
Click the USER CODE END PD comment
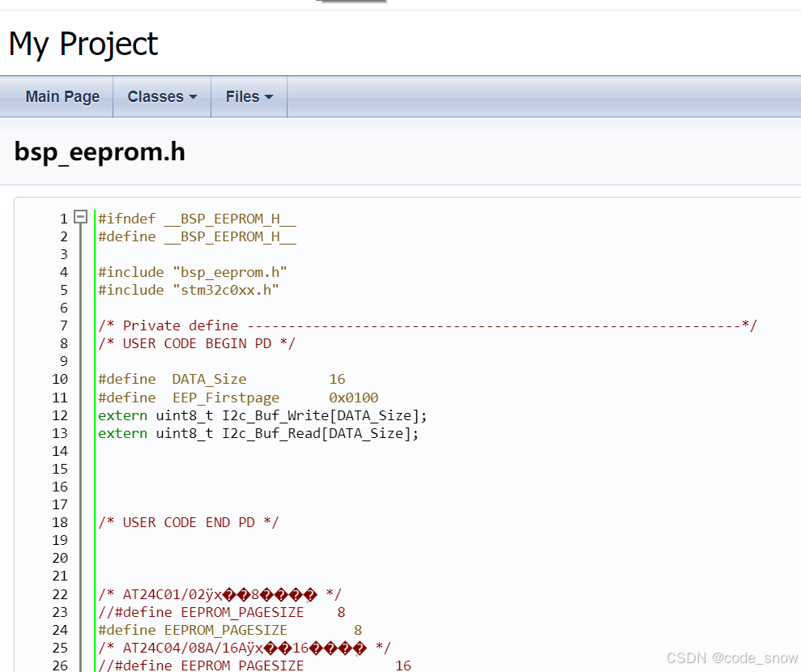click(x=189, y=523)
